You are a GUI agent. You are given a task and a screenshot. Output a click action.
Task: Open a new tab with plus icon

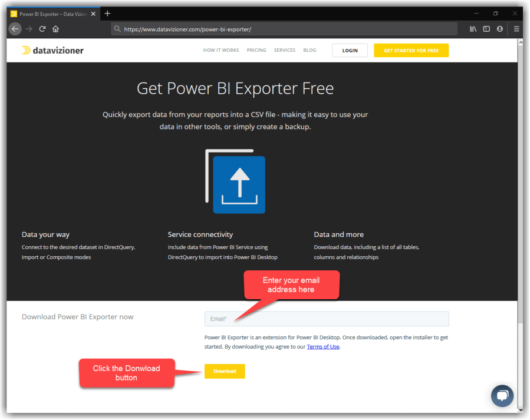click(x=107, y=14)
